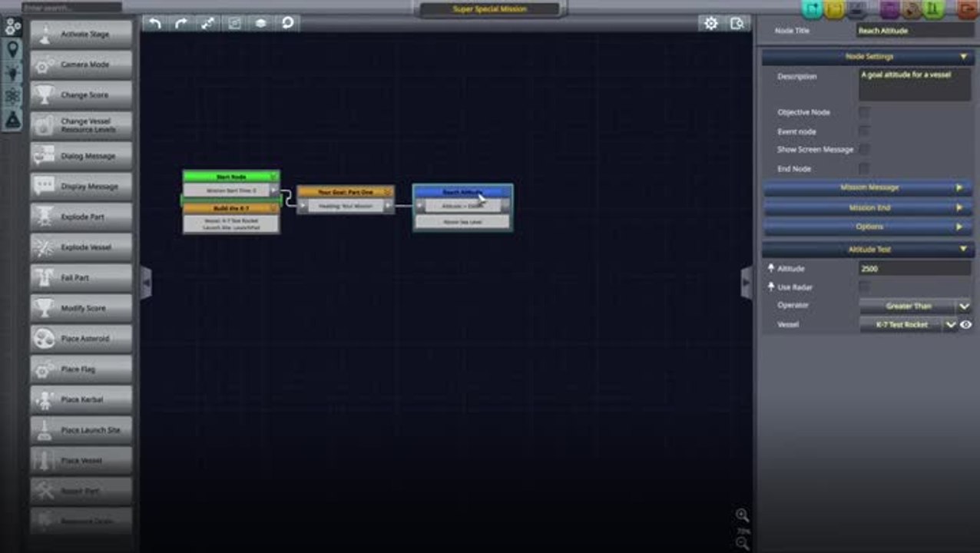The width and height of the screenshot is (980, 553).
Task: Open the canvas gear settings icon
Action: [x=711, y=23]
